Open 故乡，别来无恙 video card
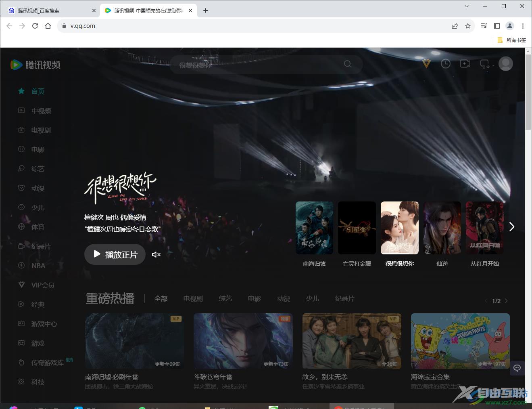532x409 pixels. point(352,341)
